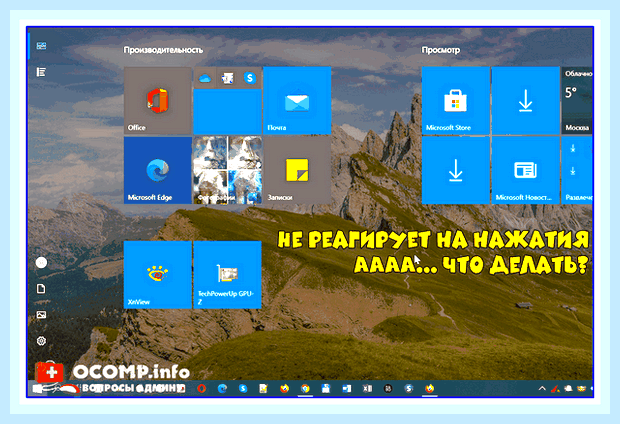Launch the XnView tile
The width and height of the screenshot is (620, 424).
[158, 274]
